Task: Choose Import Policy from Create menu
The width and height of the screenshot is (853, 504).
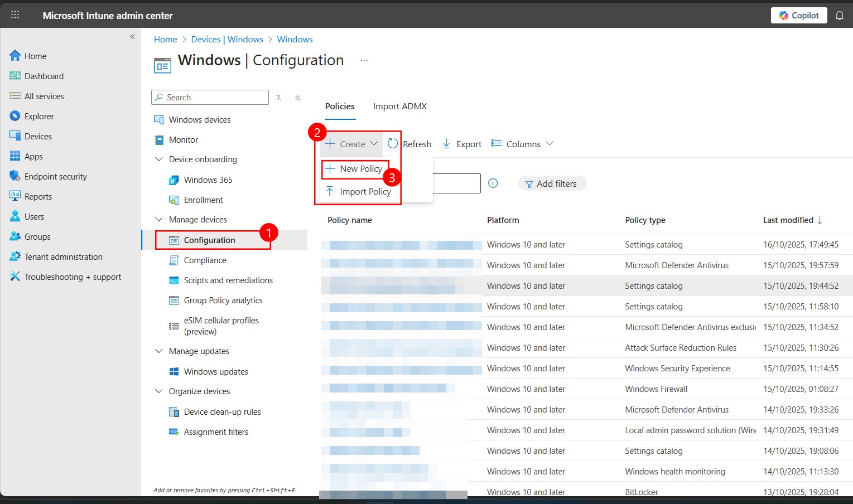Action: (x=359, y=192)
